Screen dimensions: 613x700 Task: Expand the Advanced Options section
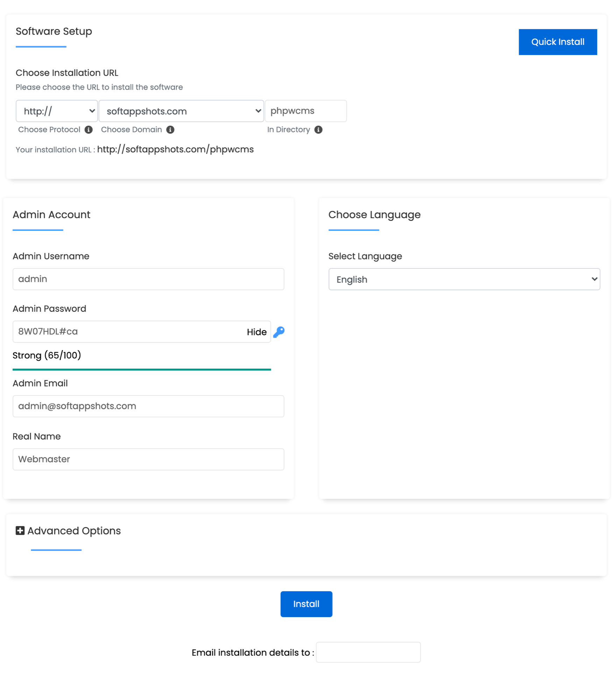pos(73,531)
